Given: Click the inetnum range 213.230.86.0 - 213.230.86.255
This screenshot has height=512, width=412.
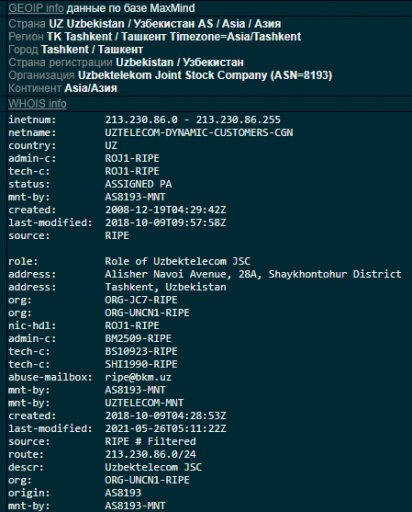Looking at the screenshot, I should (x=193, y=120).
